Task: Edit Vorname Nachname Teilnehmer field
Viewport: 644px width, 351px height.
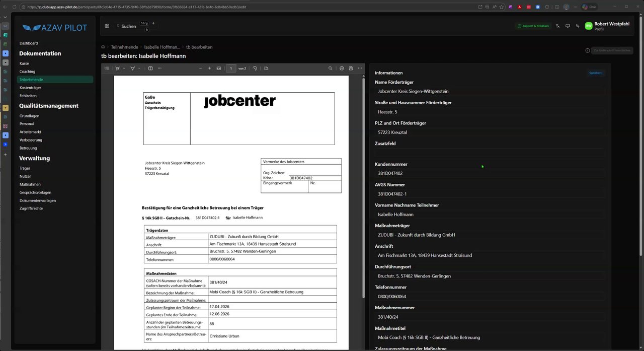Action: (x=490, y=215)
